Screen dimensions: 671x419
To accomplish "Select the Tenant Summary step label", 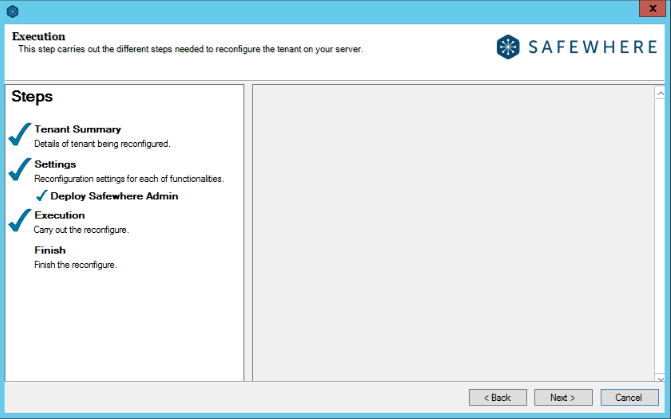I will (x=77, y=129).
